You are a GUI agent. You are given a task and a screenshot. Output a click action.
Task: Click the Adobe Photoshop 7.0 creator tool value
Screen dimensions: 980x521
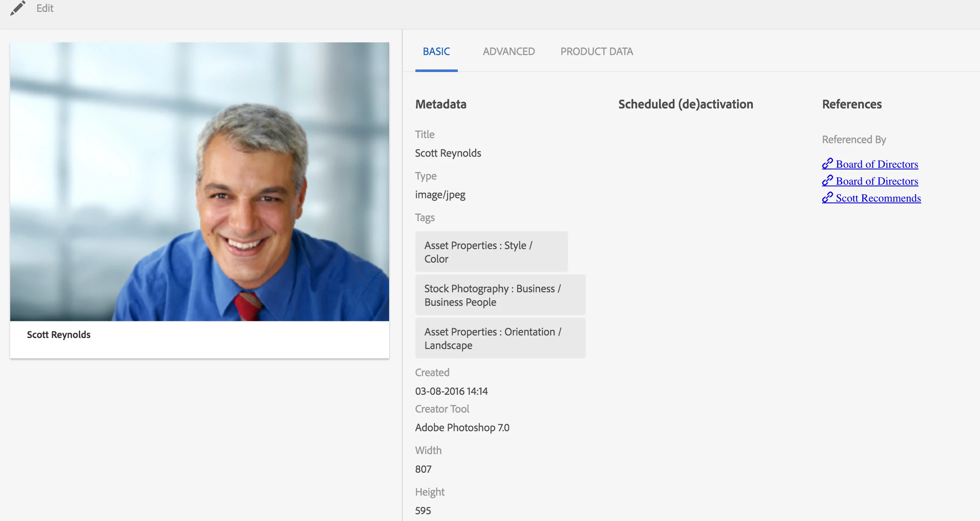[x=462, y=428]
